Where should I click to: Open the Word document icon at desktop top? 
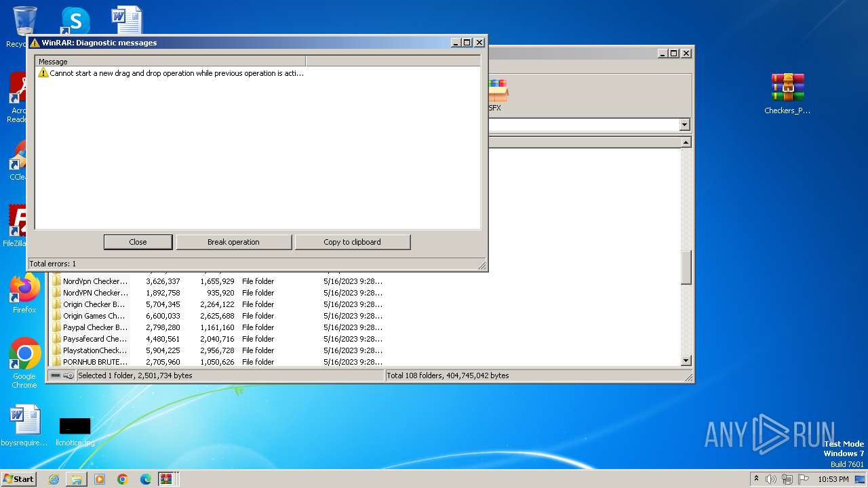127,20
